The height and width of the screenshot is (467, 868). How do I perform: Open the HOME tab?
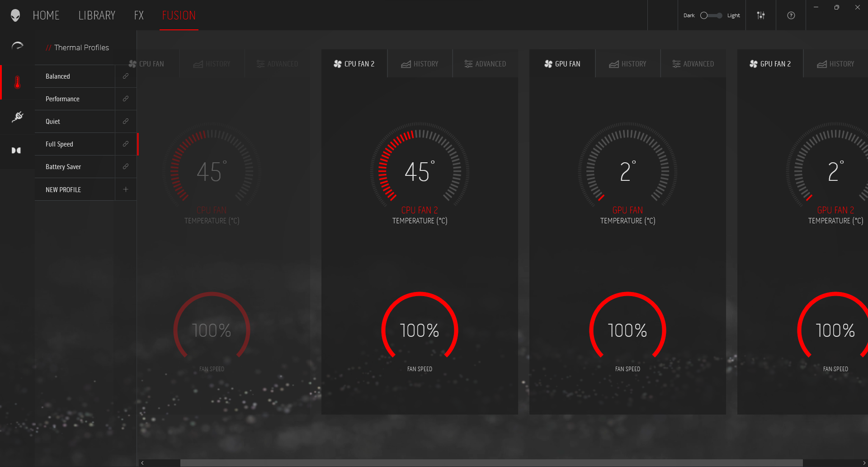(x=46, y=15)
